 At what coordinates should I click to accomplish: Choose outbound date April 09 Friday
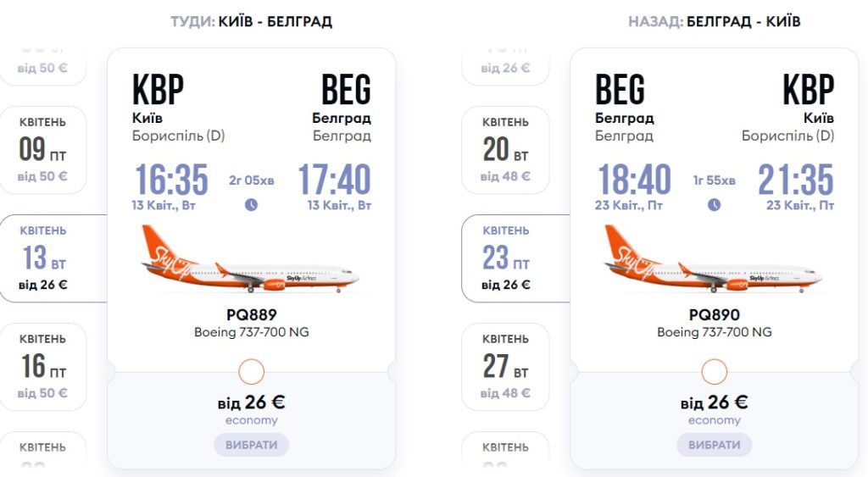42,150
